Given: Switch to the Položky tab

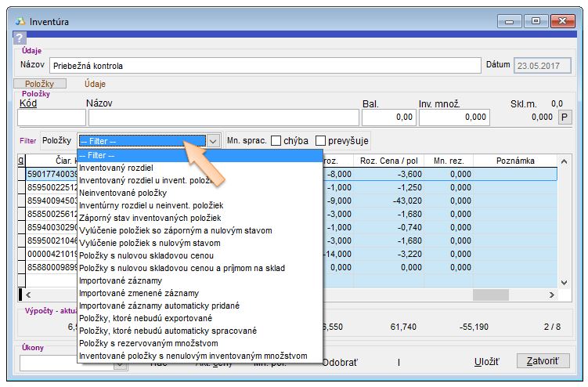Looking at the screenshot, I should coord(41,84).
